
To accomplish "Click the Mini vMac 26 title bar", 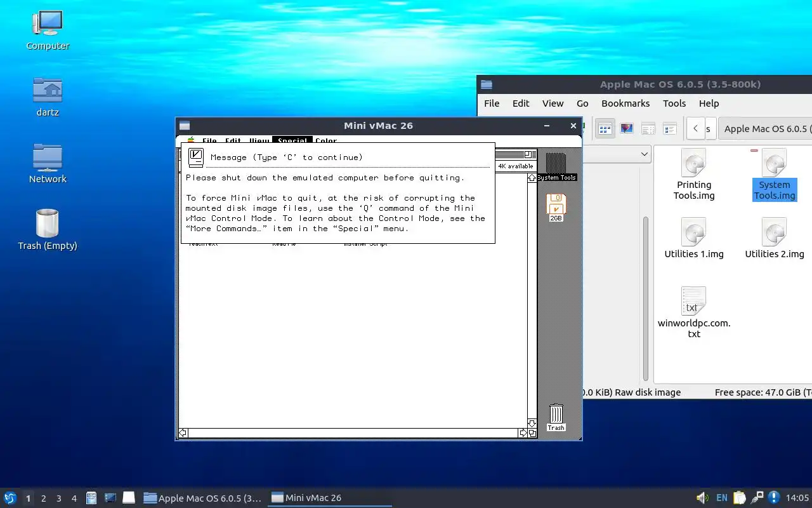I will click(x=378, y=126).
